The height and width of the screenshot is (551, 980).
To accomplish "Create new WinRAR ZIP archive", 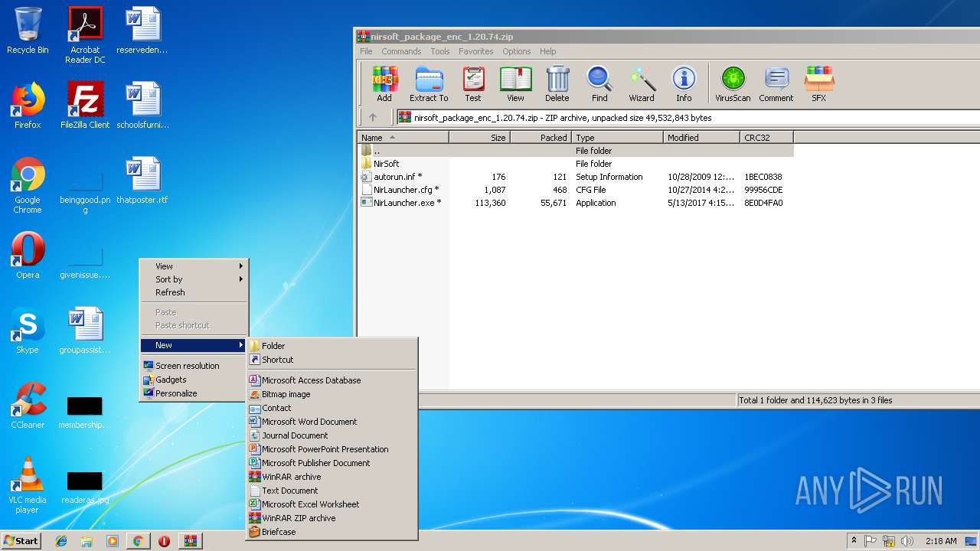I will click(332, 518).
